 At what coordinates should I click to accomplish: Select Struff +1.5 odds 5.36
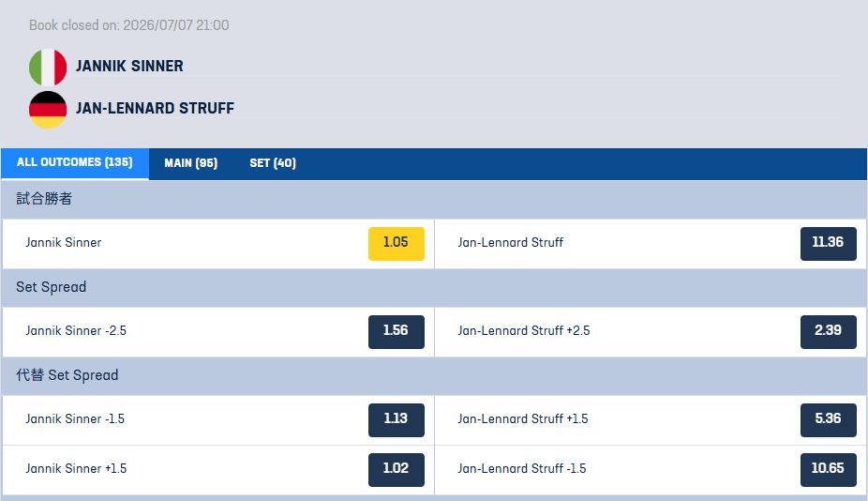828,419
